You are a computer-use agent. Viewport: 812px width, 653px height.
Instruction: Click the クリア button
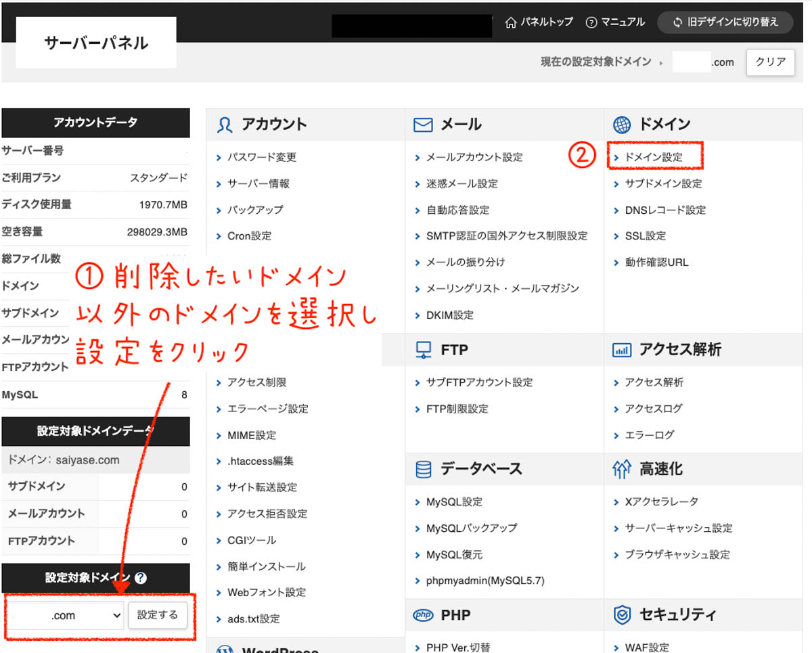point(770,62)
